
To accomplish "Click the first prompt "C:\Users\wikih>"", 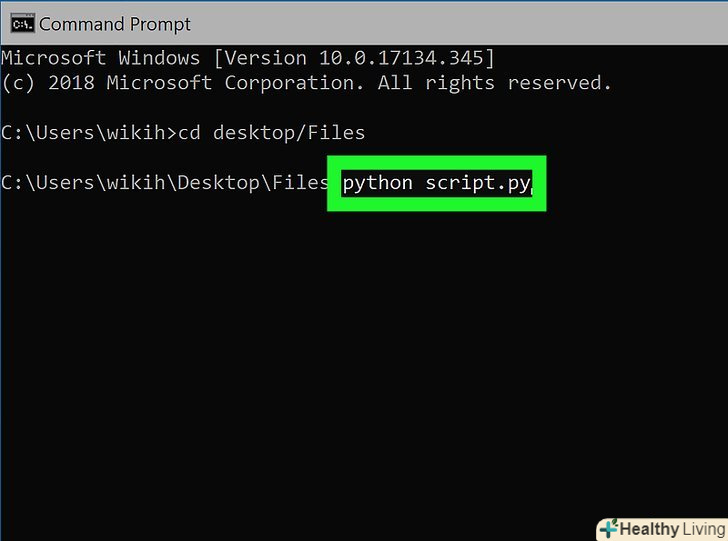I will (x=90, y=132).
